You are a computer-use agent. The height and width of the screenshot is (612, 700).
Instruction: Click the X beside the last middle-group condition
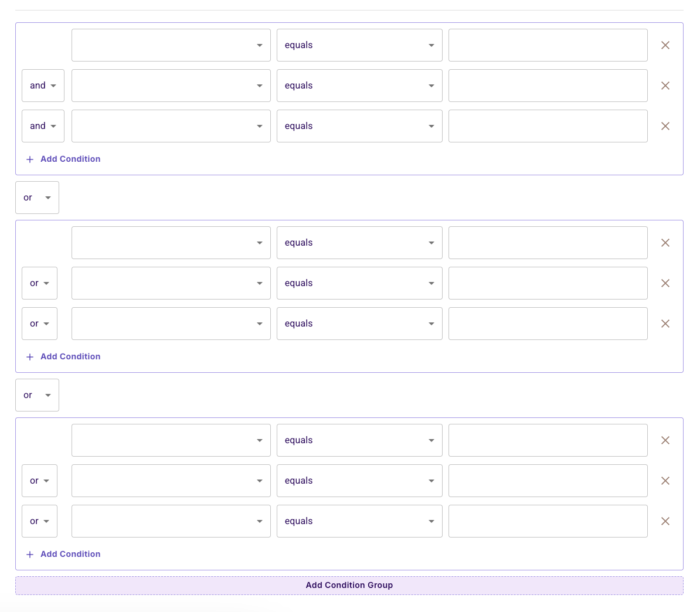pyautogui.click(x=665, y=324)
